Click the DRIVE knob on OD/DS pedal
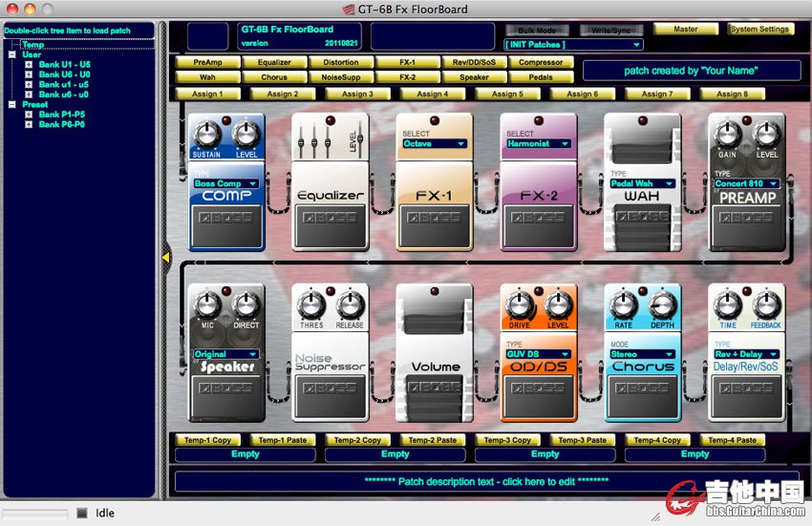Screen dimensions: 812x526 [x=519, y=305]
